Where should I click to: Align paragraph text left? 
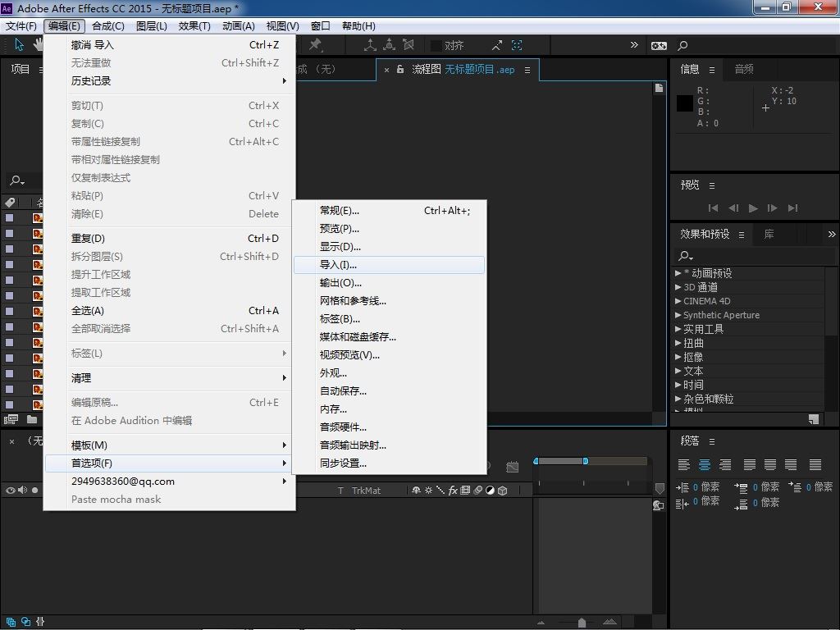pyautogui.click(x=683, y=464)
